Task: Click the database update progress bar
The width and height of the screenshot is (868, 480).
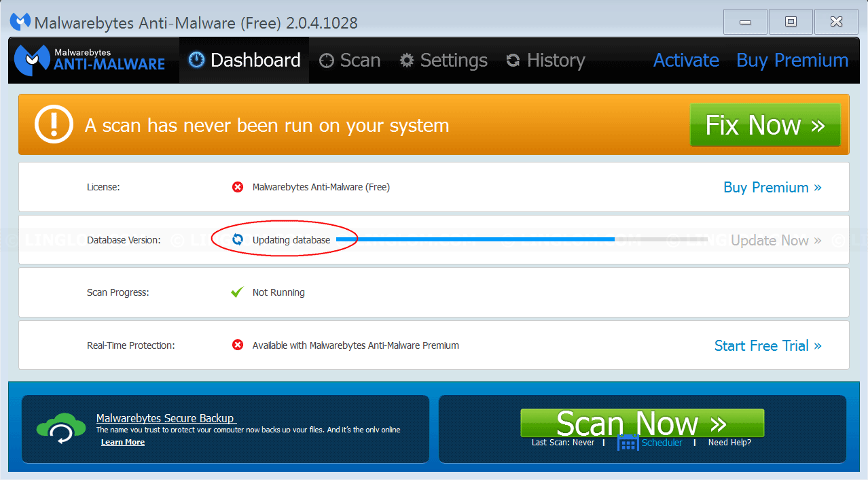Action: click(522, 239)
